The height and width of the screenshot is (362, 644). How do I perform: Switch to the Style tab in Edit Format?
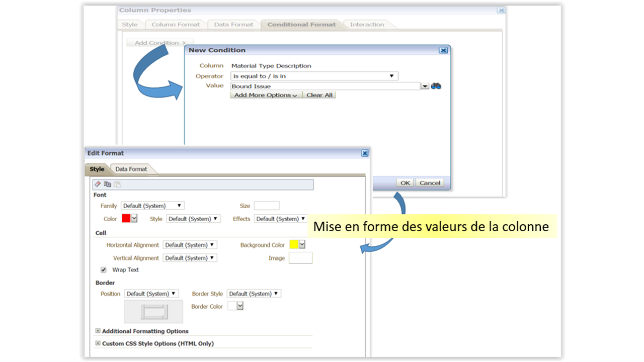coord(97,169)
